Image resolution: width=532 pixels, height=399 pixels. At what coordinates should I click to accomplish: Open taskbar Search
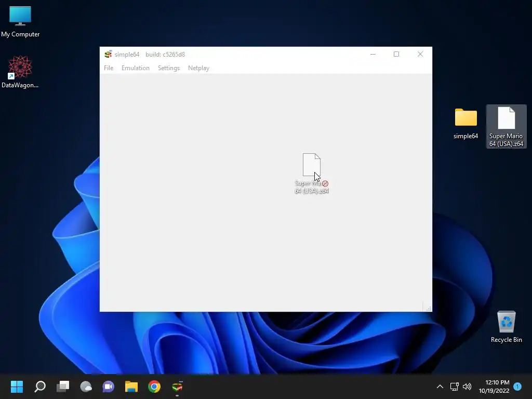click(x=40, y=387)
